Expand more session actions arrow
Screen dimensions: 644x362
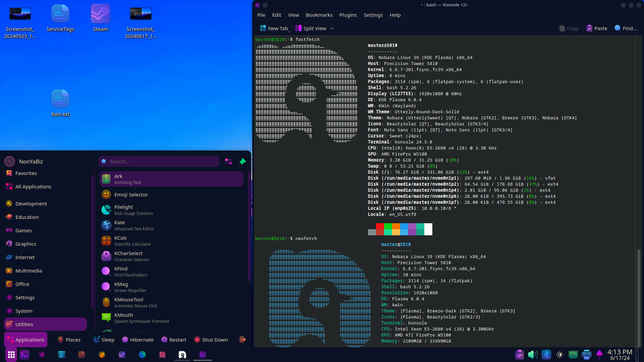point(243,340)
